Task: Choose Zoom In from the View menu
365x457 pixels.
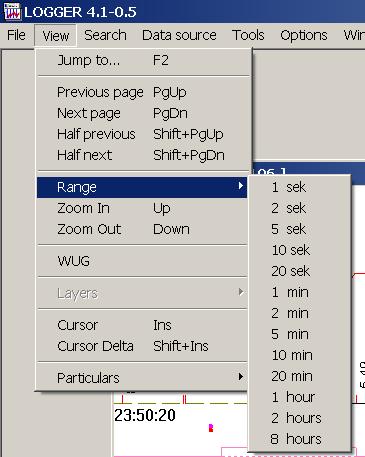Action: [x=142, y=208]
